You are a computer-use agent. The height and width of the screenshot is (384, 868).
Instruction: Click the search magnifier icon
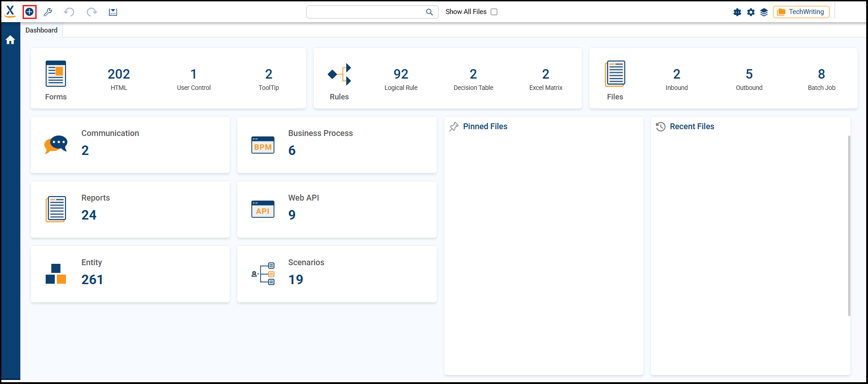coord(429,12)
